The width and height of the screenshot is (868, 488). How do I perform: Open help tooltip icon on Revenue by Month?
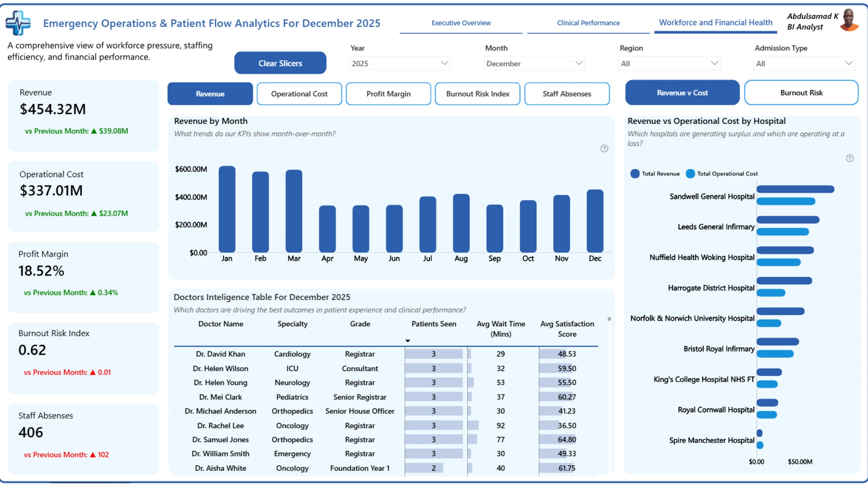604,149
